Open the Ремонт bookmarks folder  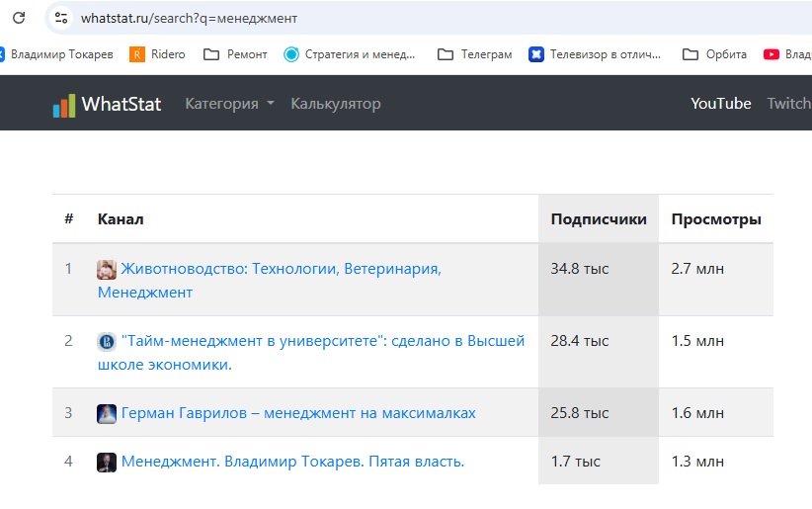236,54
